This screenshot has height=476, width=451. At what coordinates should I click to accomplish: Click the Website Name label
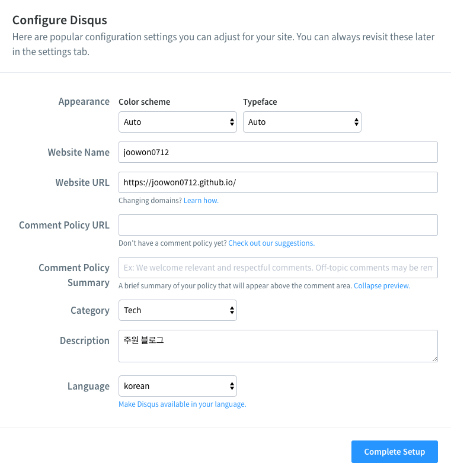(79, 152)
